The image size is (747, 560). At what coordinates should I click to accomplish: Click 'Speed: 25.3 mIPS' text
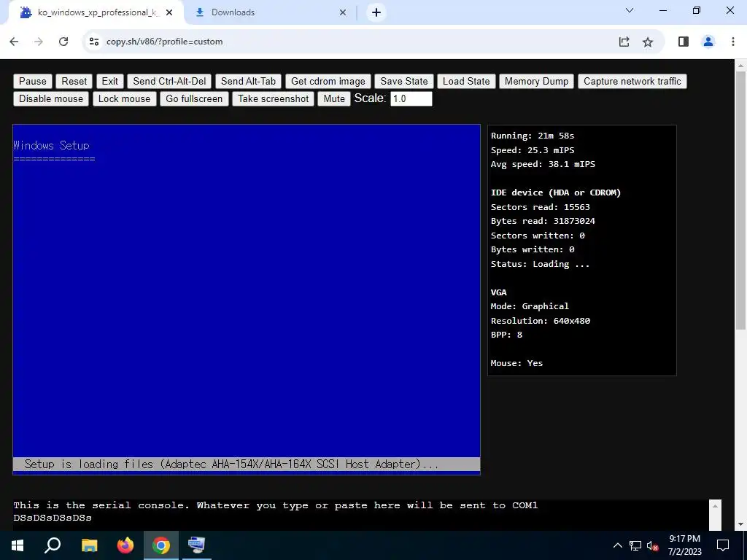(x=533, y=150)
